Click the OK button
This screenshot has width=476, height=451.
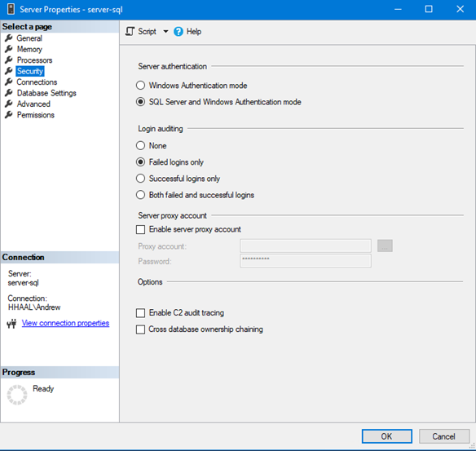click(x=386, y=436)
